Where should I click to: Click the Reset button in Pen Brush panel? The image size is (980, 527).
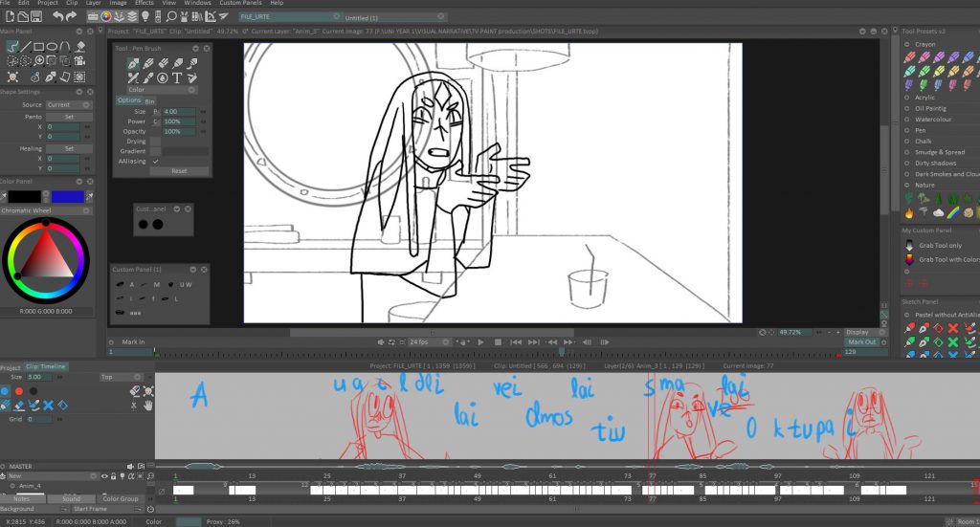[179, 171]
